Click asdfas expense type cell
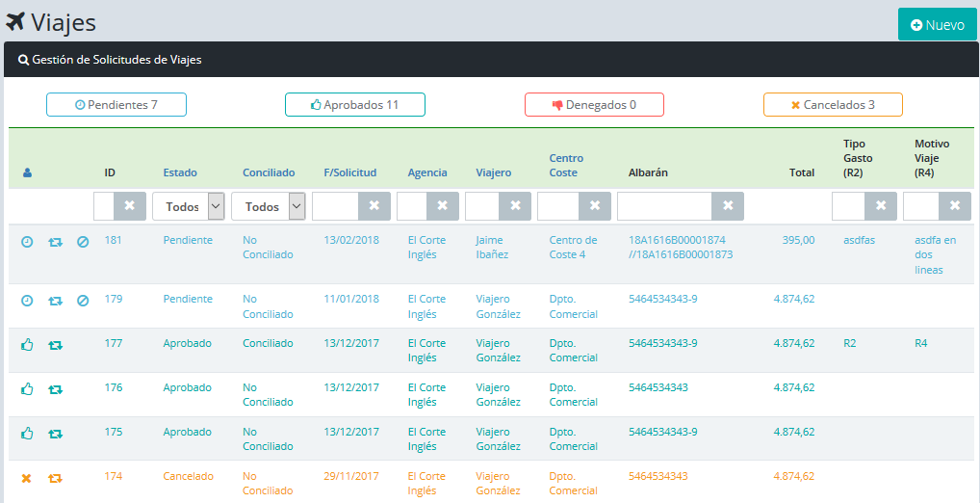The width and height of the screenshot is (980, 503). (860, 240)
